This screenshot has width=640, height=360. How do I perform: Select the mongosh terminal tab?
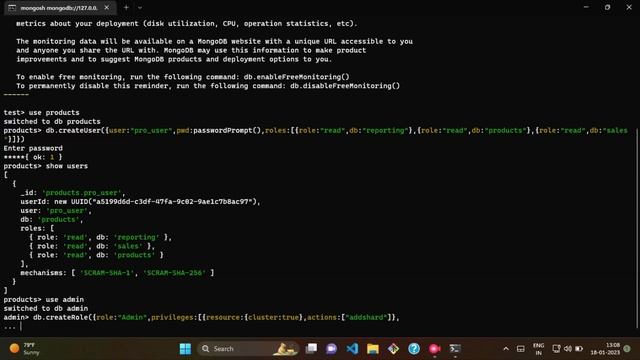click(x=59, y=8)
